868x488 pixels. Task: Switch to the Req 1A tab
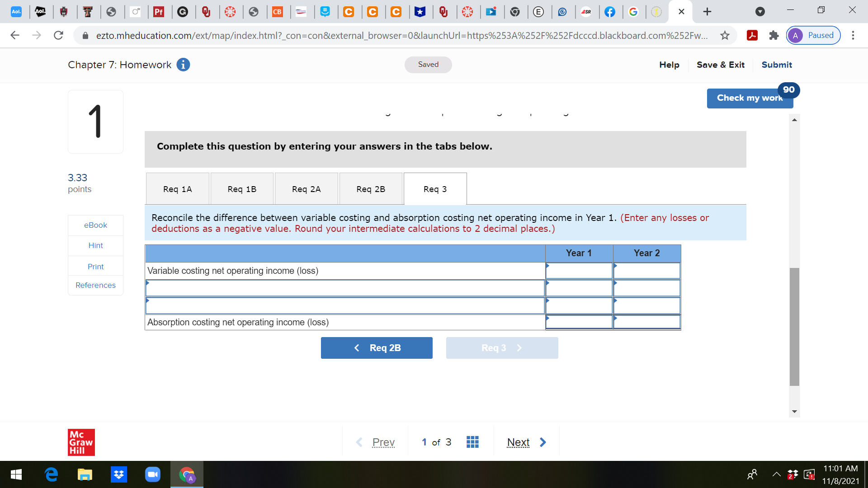point(177,188)
